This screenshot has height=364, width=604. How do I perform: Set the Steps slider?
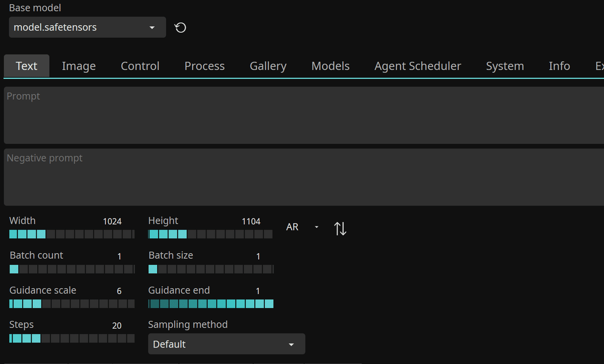[x=72, y=338]
